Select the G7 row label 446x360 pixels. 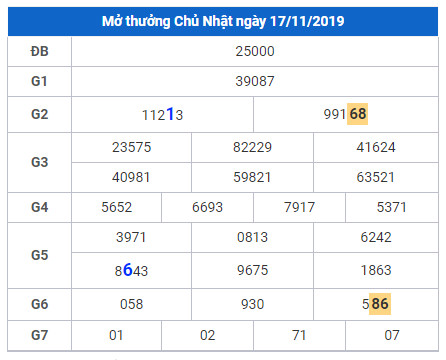coord(39,335)
